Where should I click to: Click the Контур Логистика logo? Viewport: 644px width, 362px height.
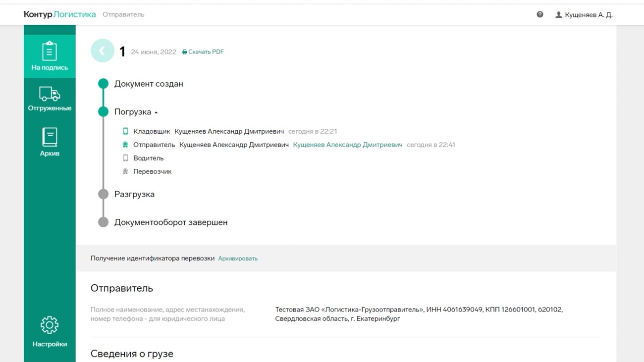pos(59,14)
